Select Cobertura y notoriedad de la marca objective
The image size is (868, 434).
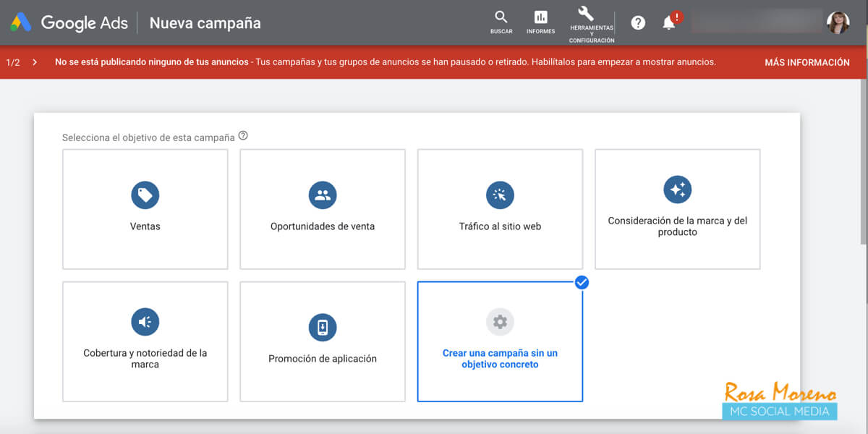145,341
